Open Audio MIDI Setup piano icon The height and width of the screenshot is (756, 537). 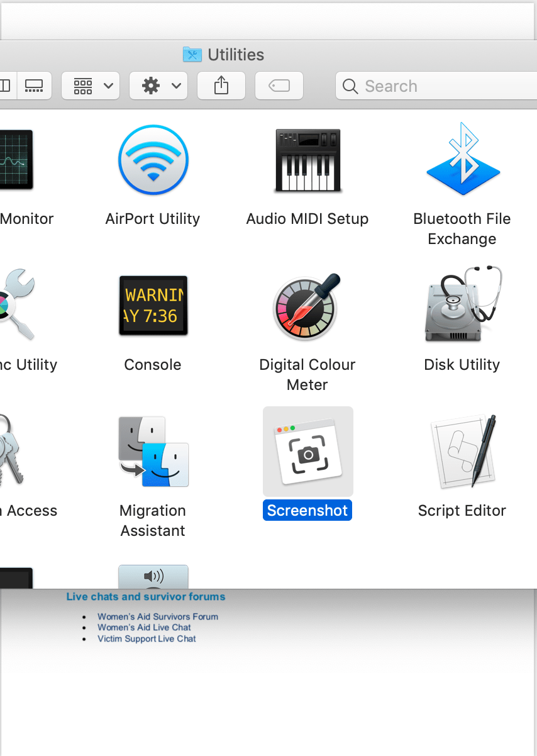tap(307, 160)
